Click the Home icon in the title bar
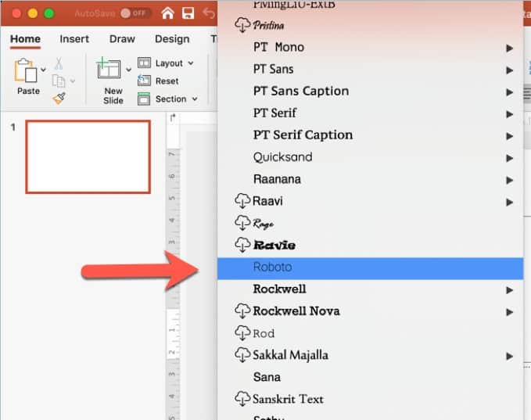The width and height of the screenshot is (531, 420). [x=167, y=13]
